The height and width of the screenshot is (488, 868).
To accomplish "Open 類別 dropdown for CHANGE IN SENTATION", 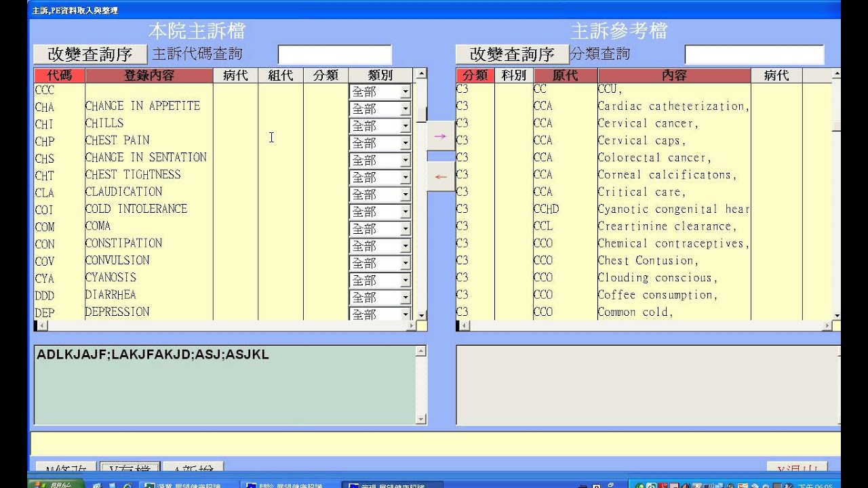I will pyautogui.click(x=406, y=160).
